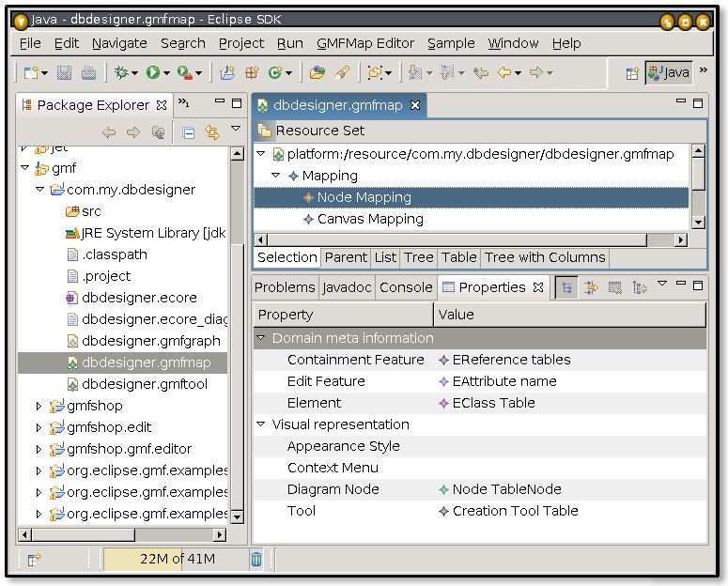Click the Forward navigation arrow in main toolbar

tap(536, 72)
